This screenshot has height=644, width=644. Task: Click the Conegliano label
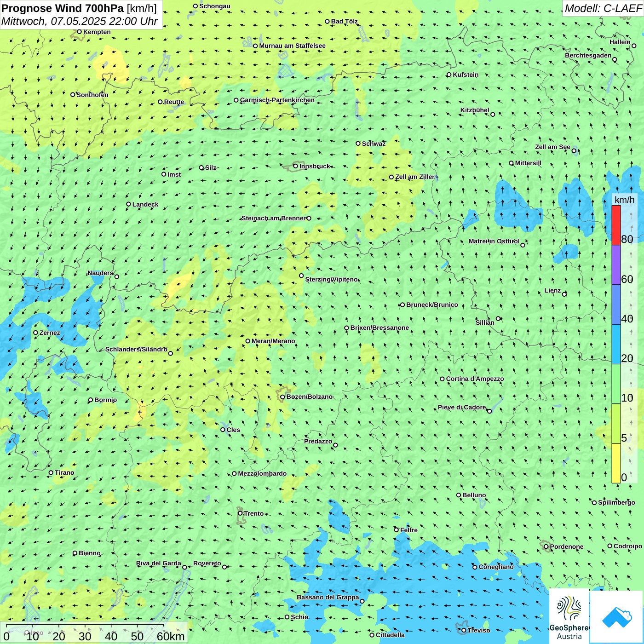point(496,567)
